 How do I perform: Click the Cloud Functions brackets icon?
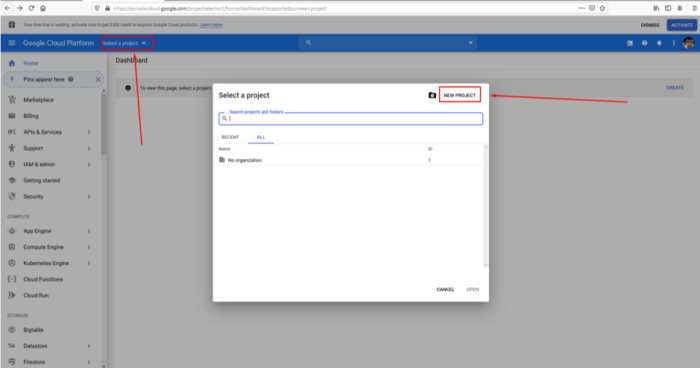click(12, 279)
